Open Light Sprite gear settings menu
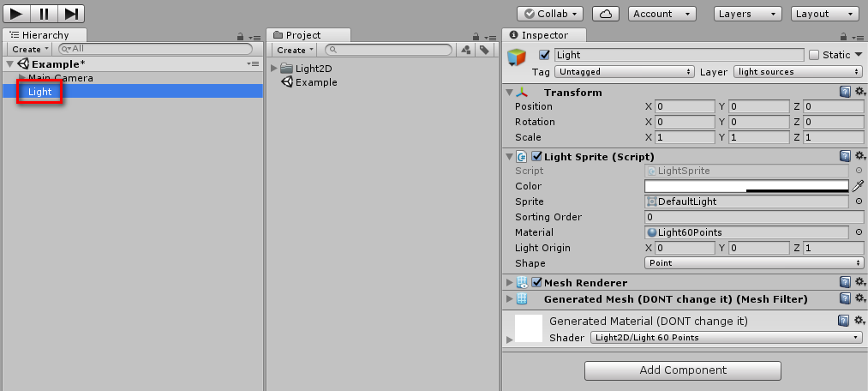 [859, 155]
